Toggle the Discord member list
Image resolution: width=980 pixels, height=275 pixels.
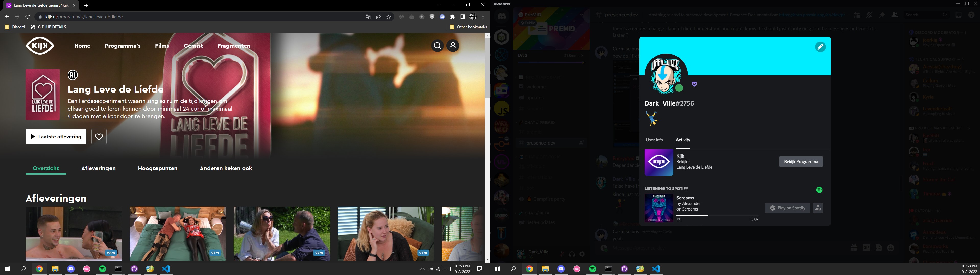[x=895, y=15]
